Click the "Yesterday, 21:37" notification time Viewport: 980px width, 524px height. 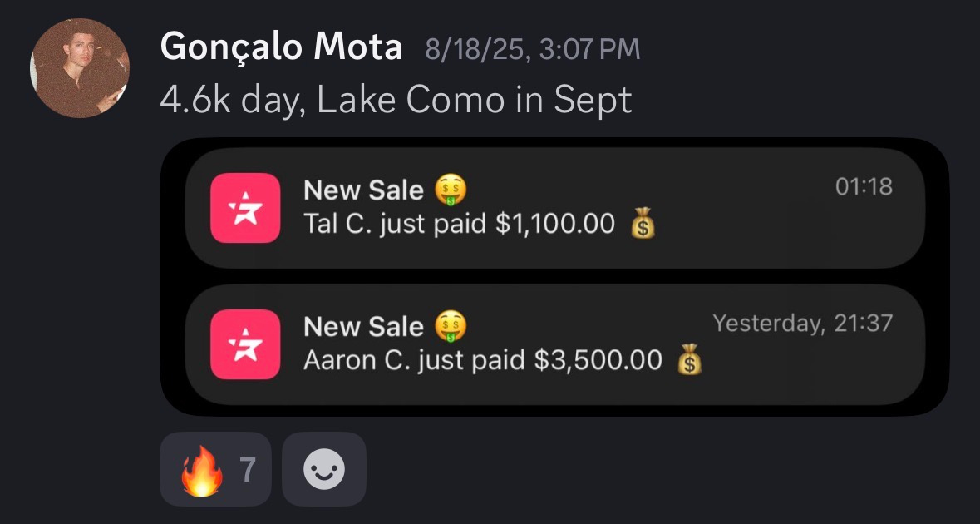click(802, 323)
